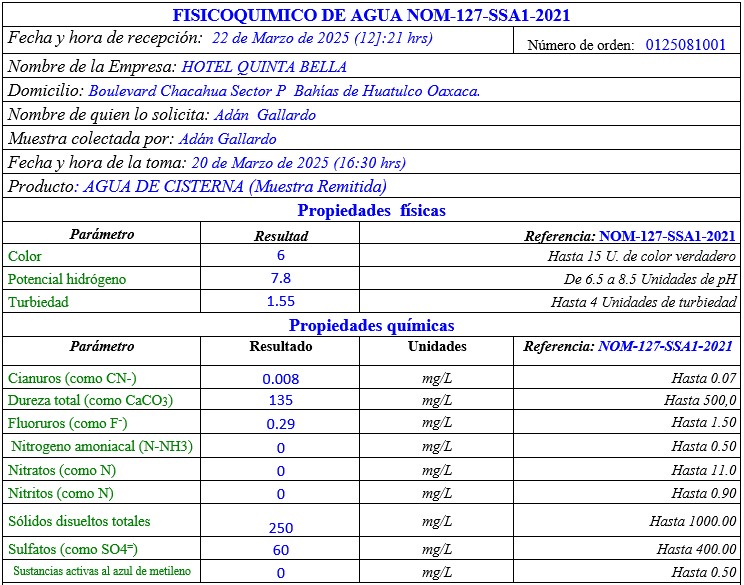Click the title FISICOQUIMICO DE AGUA NOM-127-SSA1-2021

[x=371, y=15]
